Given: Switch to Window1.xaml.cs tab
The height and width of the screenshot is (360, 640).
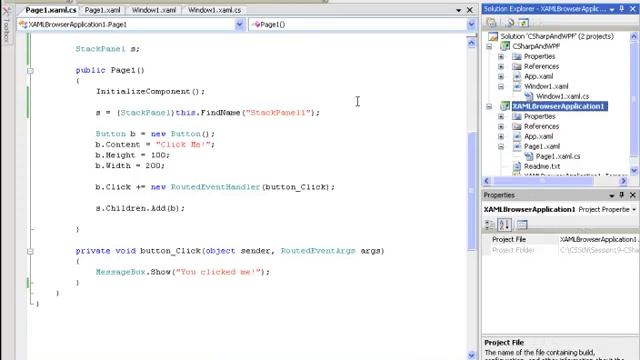Looking at the screenshot, I should coord(215,10).
